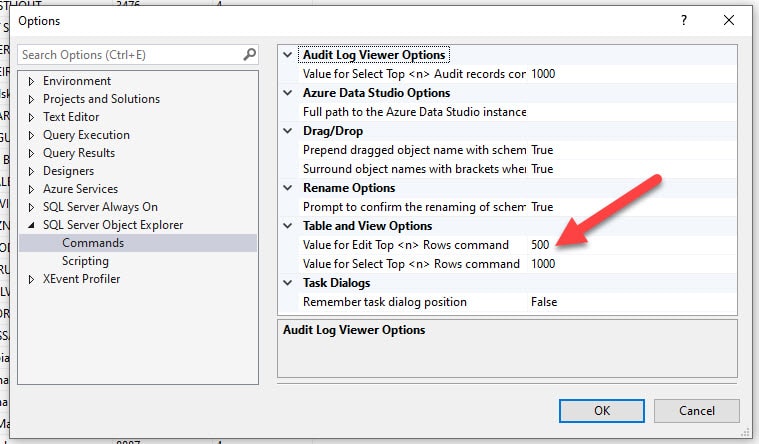Select the Azure Services category

point(80,189)
